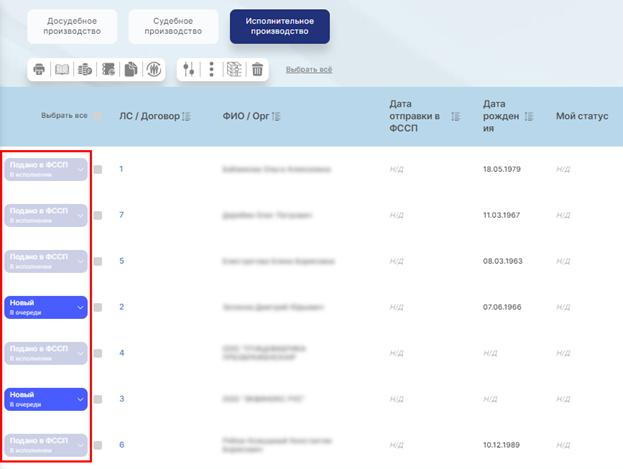Click the printer icon in the toolbar
The height and width of the screenshot is (469, 623).
tap(40, 69)
